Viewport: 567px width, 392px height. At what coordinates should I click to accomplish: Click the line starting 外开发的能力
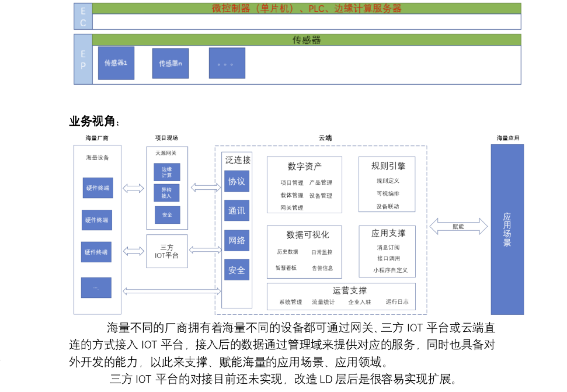[x=228, y=362]
